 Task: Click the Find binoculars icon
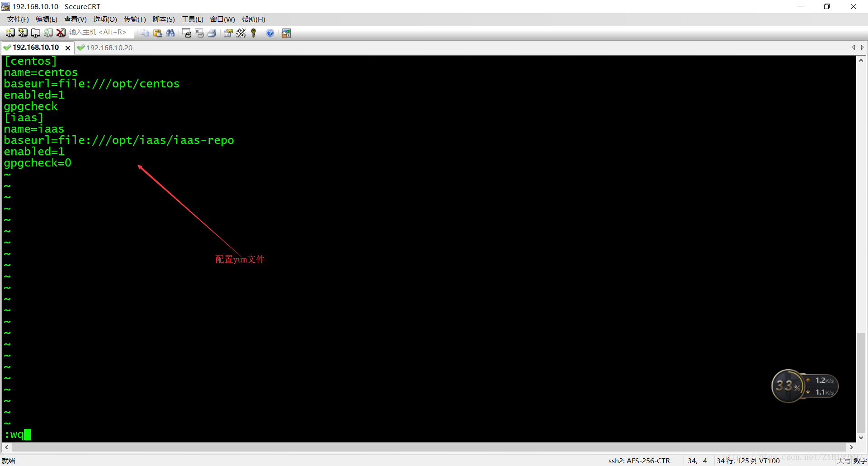pos(170,33)
